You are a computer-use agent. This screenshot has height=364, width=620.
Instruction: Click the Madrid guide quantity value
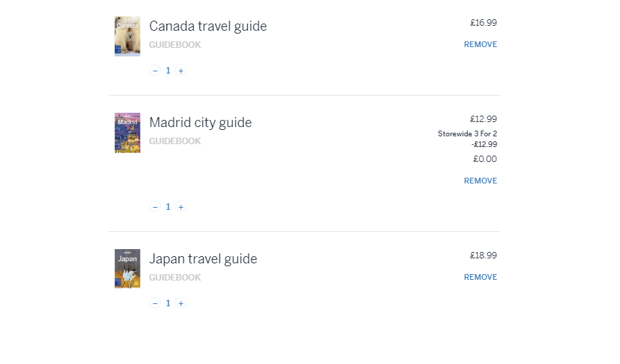click(168, 207)
